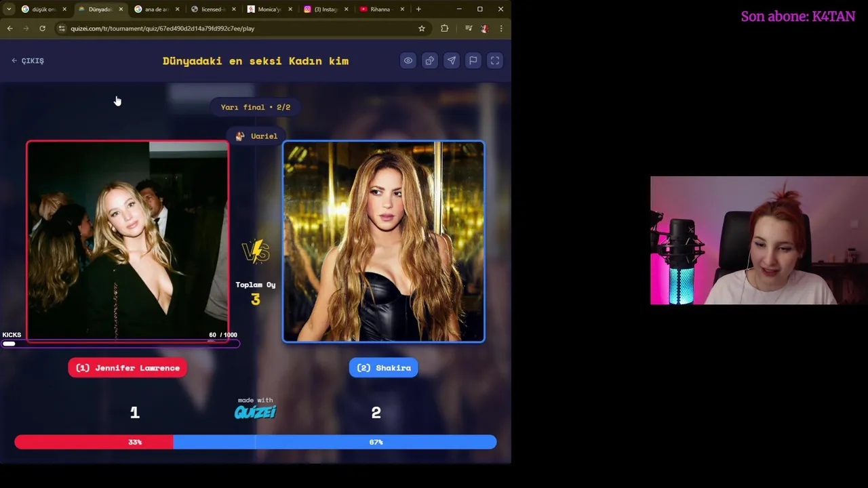Close the 'düşük' Google tab
Image resolution: width=868 pixels, height=488 pixels.
tap(64, 9)
